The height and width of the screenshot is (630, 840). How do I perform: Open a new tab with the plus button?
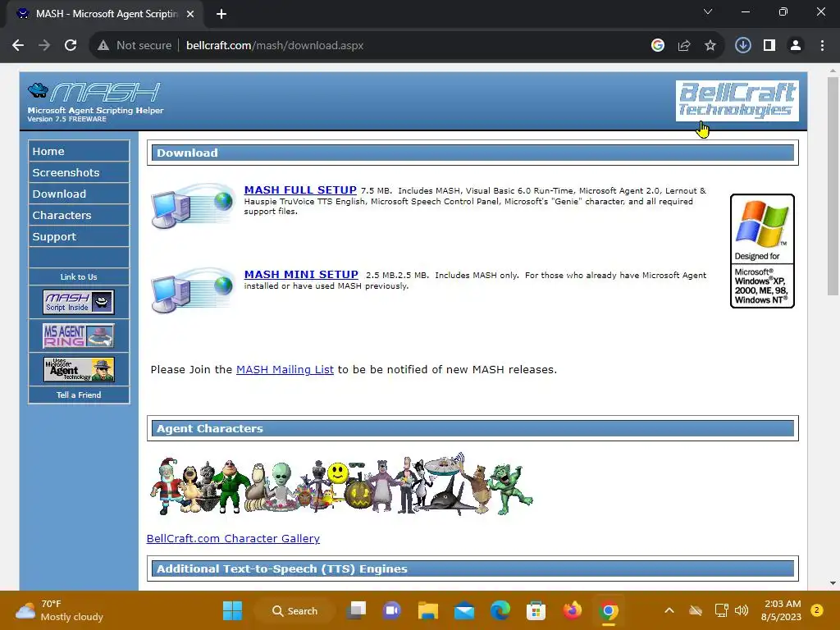point(221,14)
